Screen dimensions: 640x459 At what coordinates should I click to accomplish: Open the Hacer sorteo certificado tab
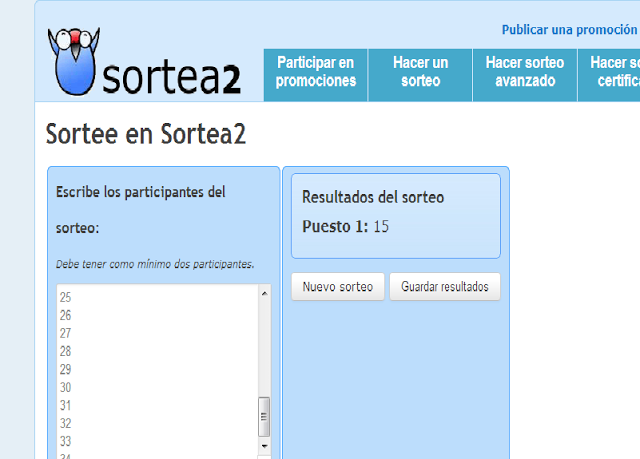[x=609, y=75]
